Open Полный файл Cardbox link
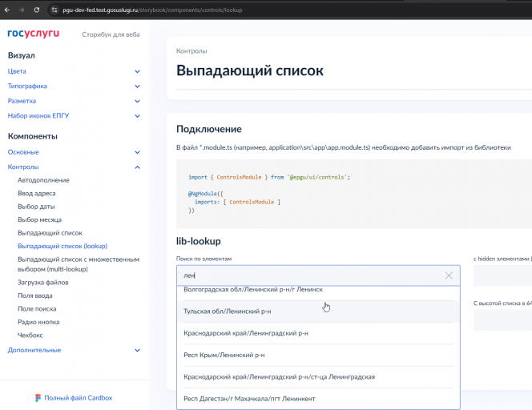Screen dimensions: 532x410 click(78, 398)
